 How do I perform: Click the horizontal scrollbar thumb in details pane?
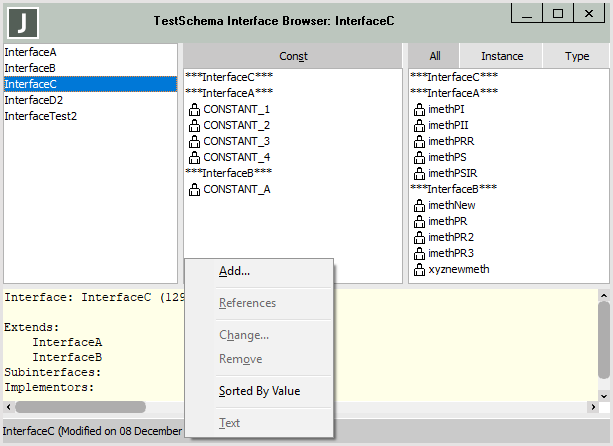[x=80, y=407]
